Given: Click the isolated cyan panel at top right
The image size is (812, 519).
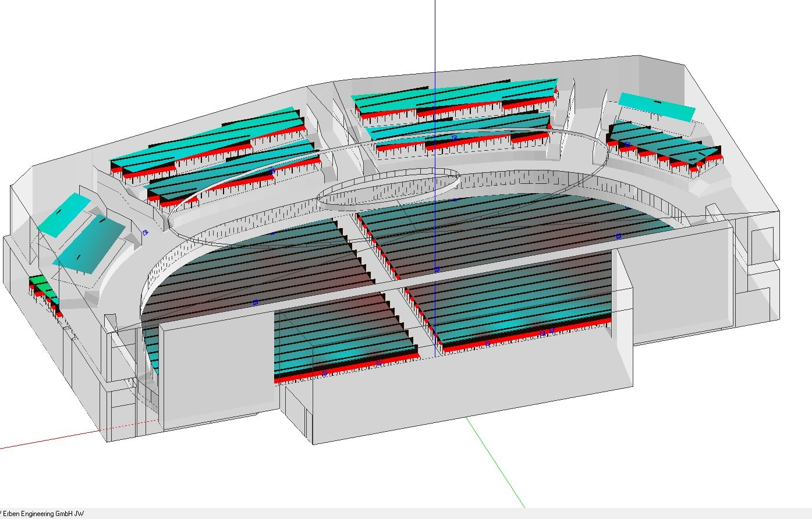Looking at the screenshot, I should click(657, 106).
